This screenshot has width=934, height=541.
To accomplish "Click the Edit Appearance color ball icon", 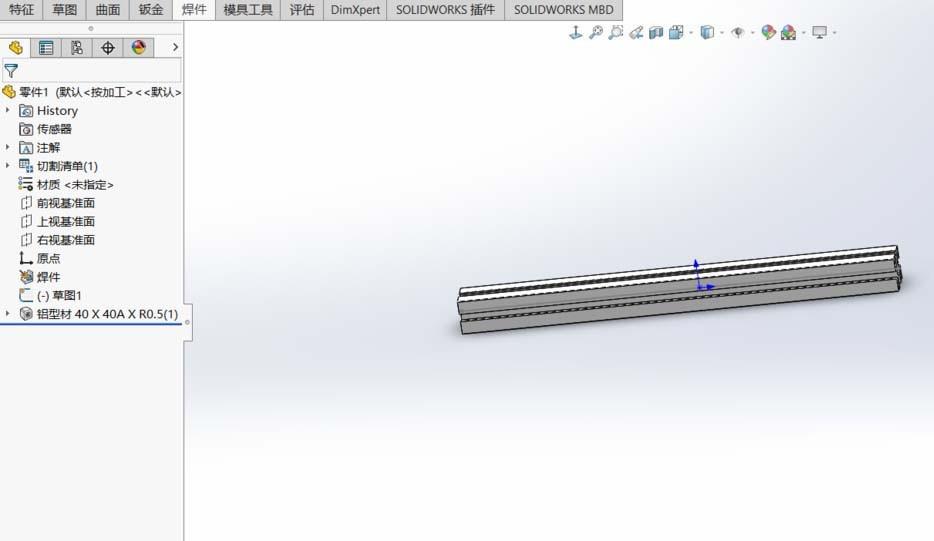I will [x=768, y=32].
